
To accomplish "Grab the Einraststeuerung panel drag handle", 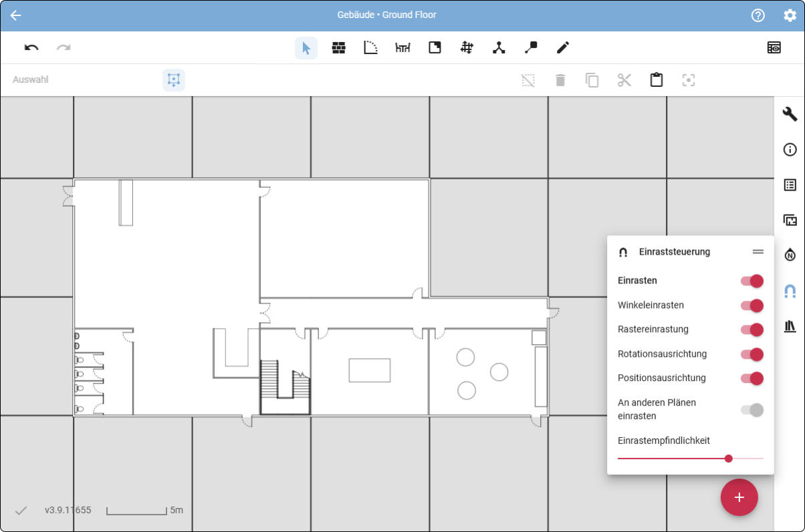I will coord(758,252).
